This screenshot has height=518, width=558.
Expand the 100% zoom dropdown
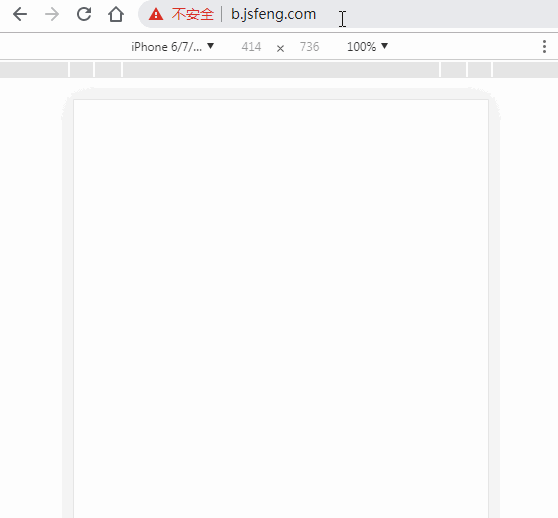click(367, 47)
